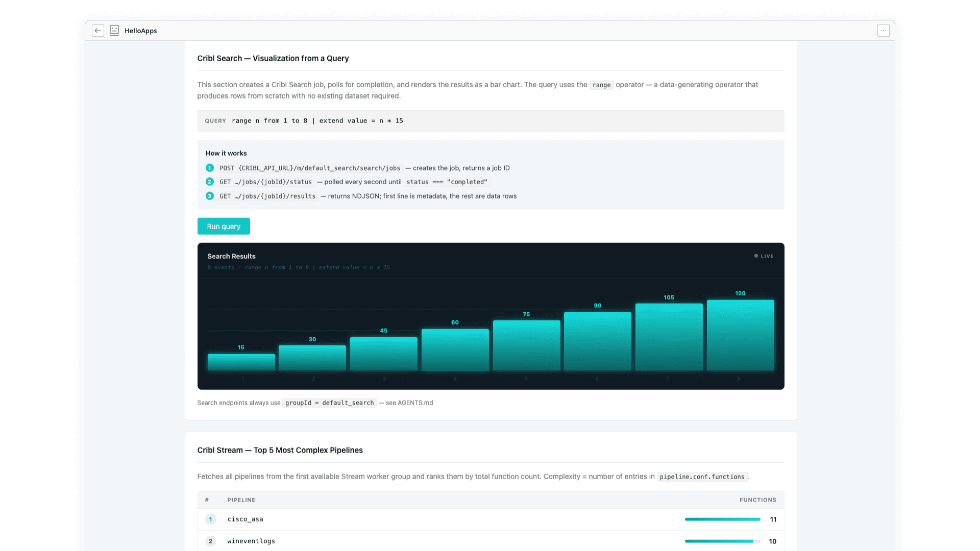Image resolution: width=980 pixels, height=551 pixels.
Task: Select the cisco_asa pipeline row
Action: [491, 519]
